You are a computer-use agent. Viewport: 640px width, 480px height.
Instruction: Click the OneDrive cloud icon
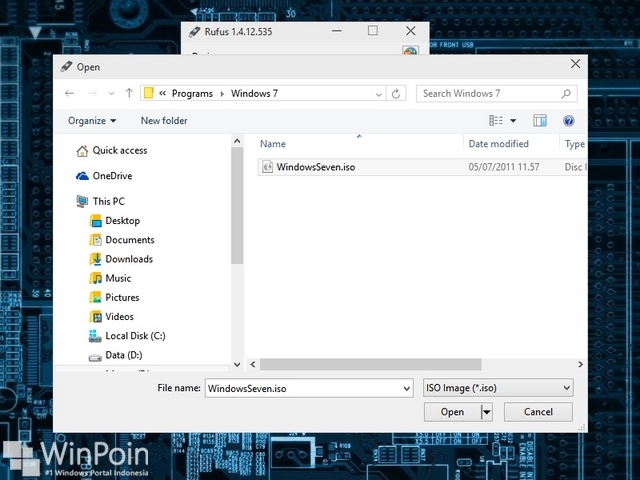(82, 176)
